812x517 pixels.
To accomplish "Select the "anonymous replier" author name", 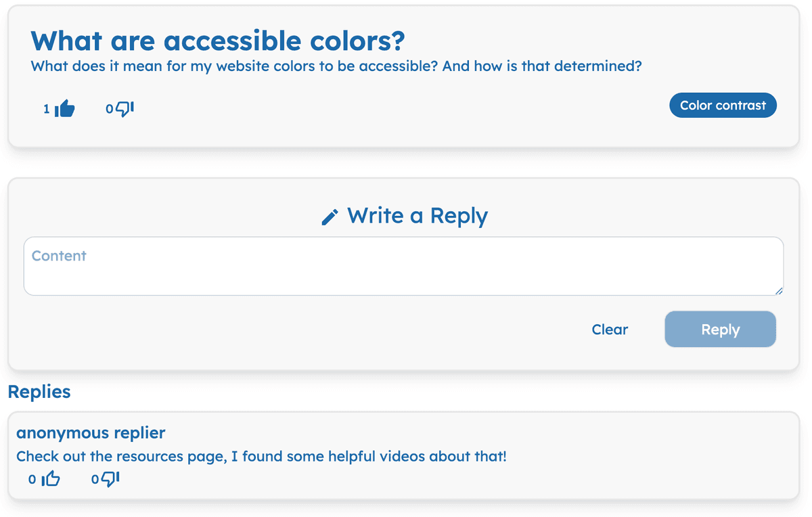I will point(91,433).
